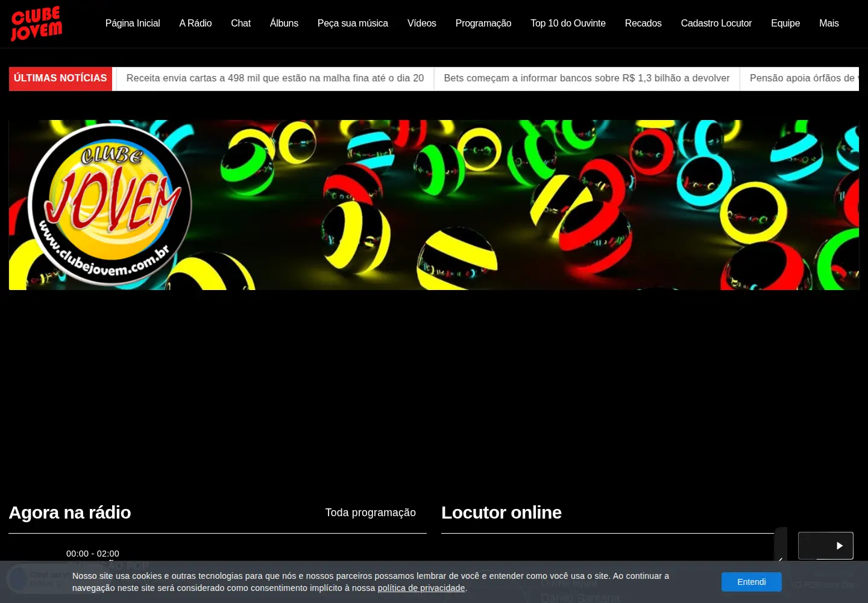This screenshot has height=603, width=868.
Task: Go to Vídeos section
Action: 421,24
